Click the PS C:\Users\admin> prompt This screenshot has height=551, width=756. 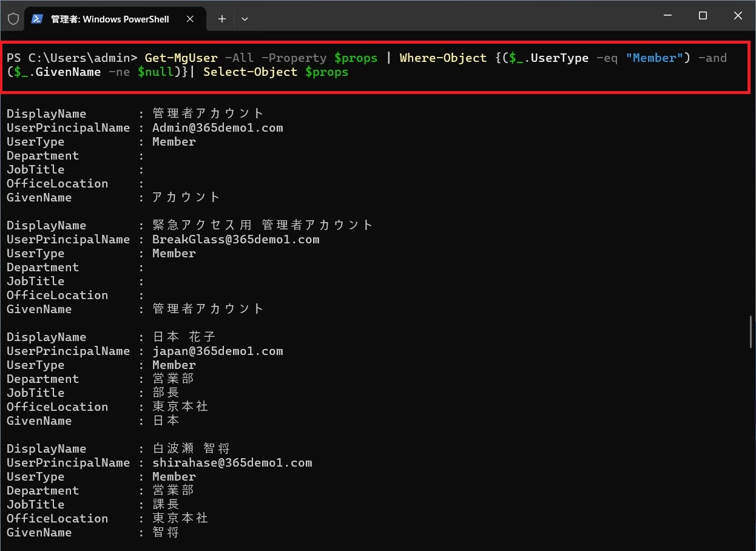click(72, 58)
